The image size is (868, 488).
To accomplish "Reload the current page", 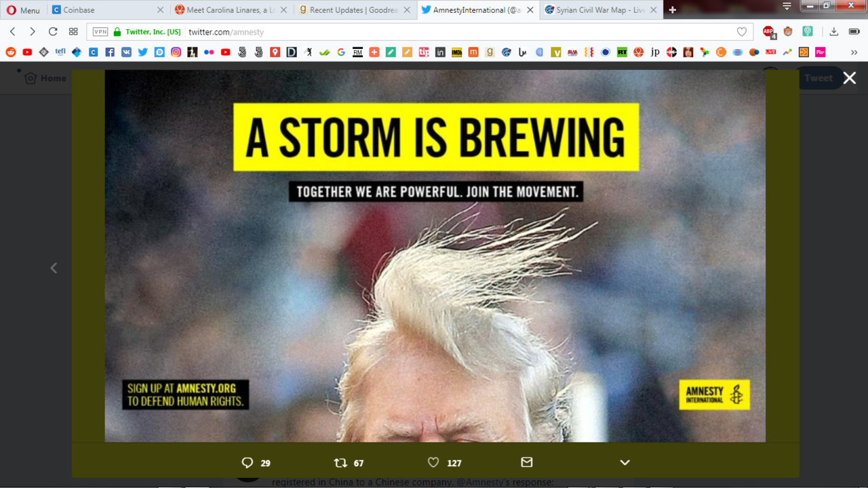I will click(52, 31).
